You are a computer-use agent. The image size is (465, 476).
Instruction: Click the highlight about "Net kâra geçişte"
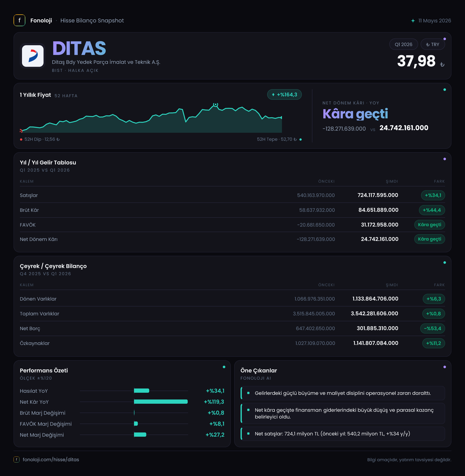click(343, 413)
